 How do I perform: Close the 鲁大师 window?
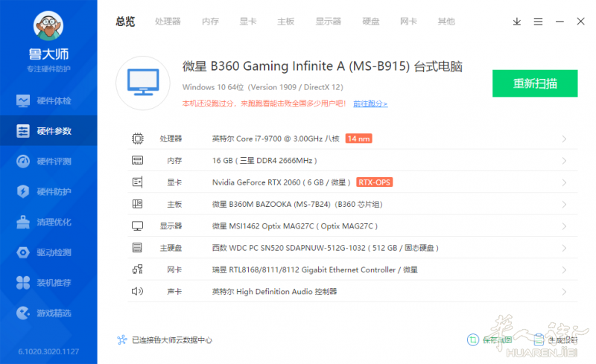click(580, 22)
